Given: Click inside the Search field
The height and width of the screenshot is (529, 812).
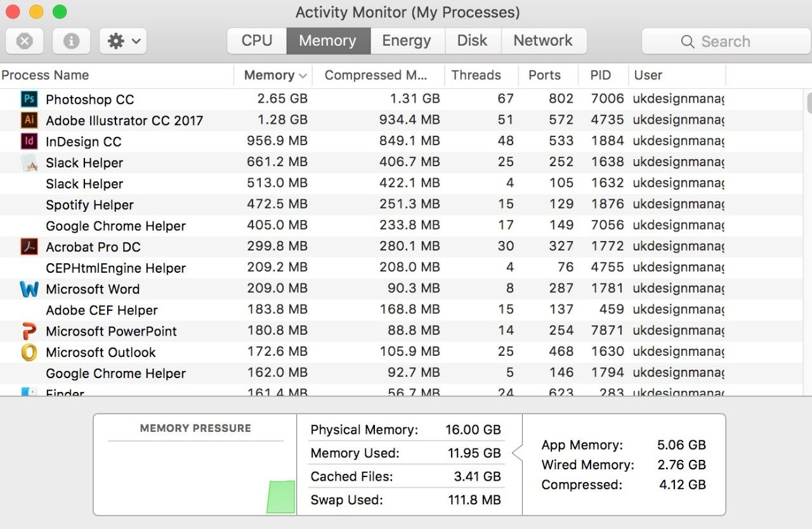Looking at the screenshot, I should tap(725, 41).
